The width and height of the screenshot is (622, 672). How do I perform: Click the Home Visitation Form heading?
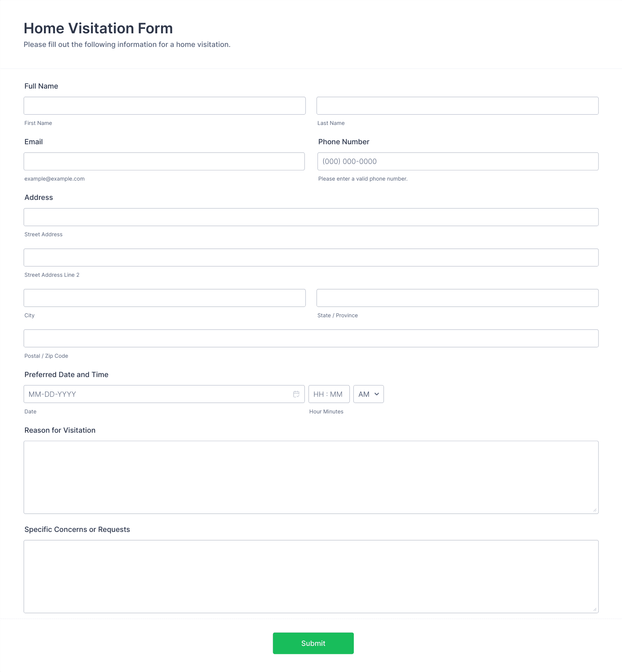pos(98,28)
